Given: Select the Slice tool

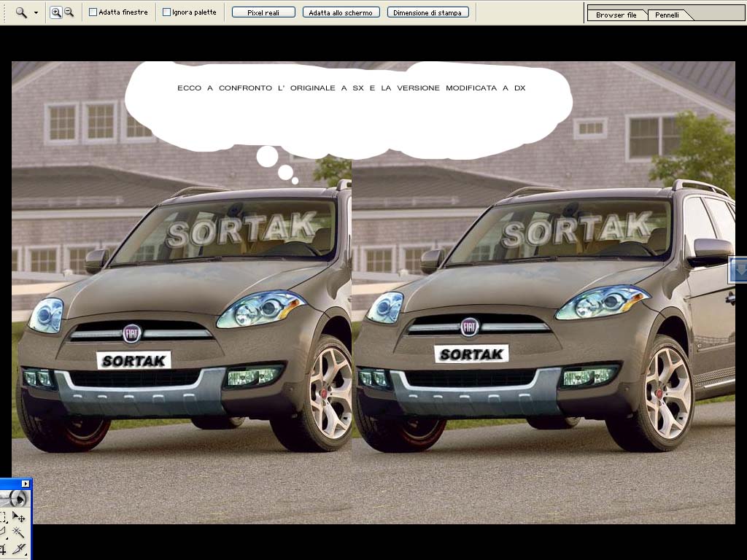Looking at the screenshot, I should [18, 549].
